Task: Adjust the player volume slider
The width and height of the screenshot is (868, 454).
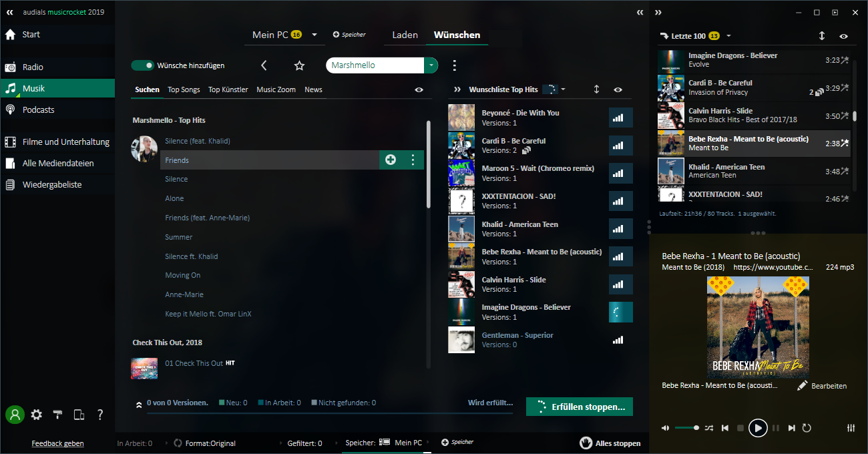Action: [687, 428]
